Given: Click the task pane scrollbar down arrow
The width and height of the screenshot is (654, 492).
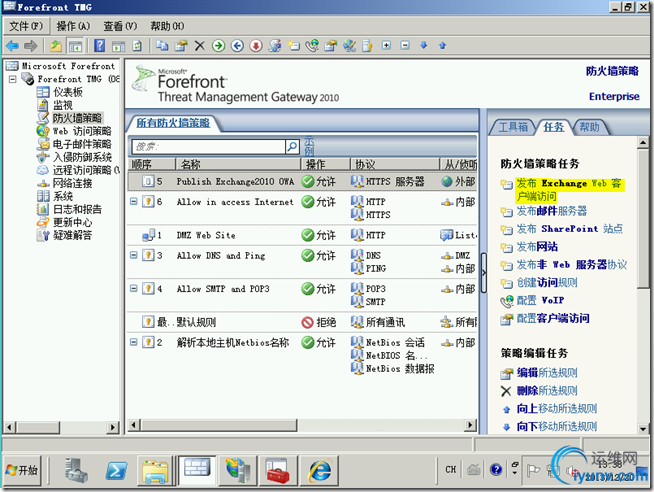Looking at the screenshot, I should coord(643,428).
